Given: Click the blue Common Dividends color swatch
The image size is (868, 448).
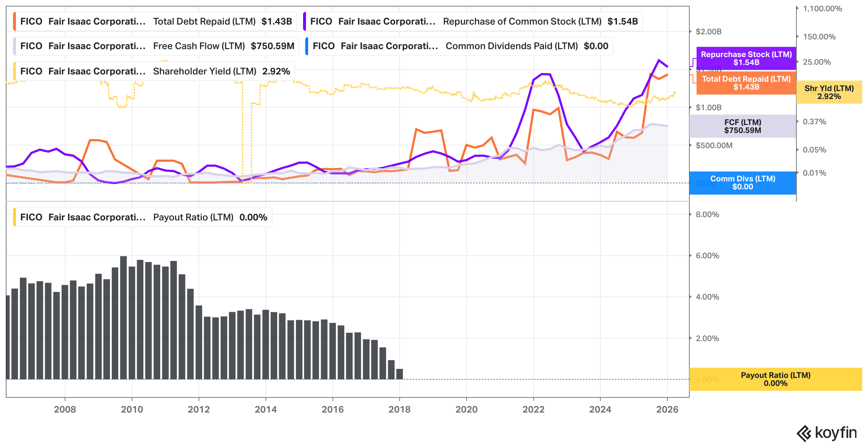Looking at the screenshot, I should click(x=307, y=46).
